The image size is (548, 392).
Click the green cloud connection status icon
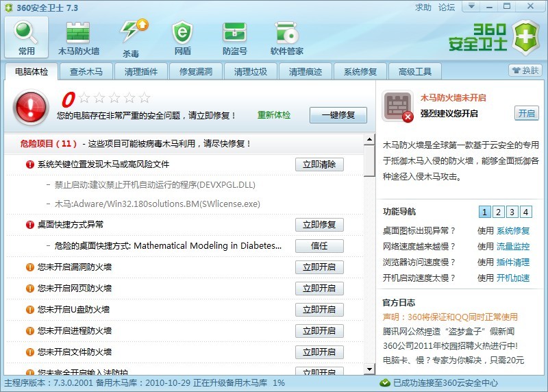(x=385, y=383)
